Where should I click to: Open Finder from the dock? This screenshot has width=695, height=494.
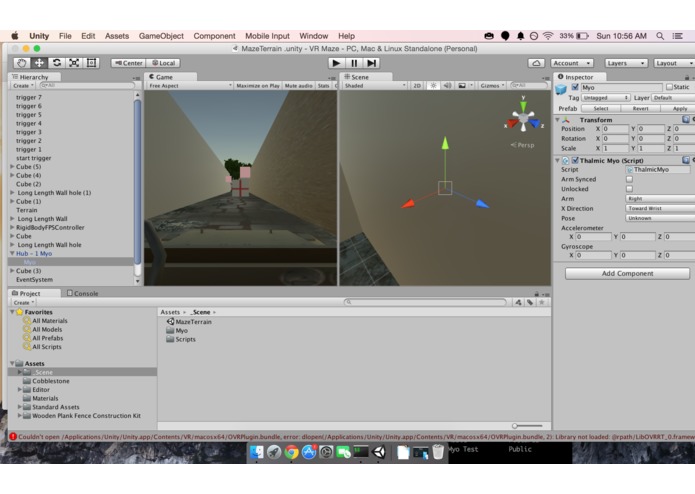point(257,452)
